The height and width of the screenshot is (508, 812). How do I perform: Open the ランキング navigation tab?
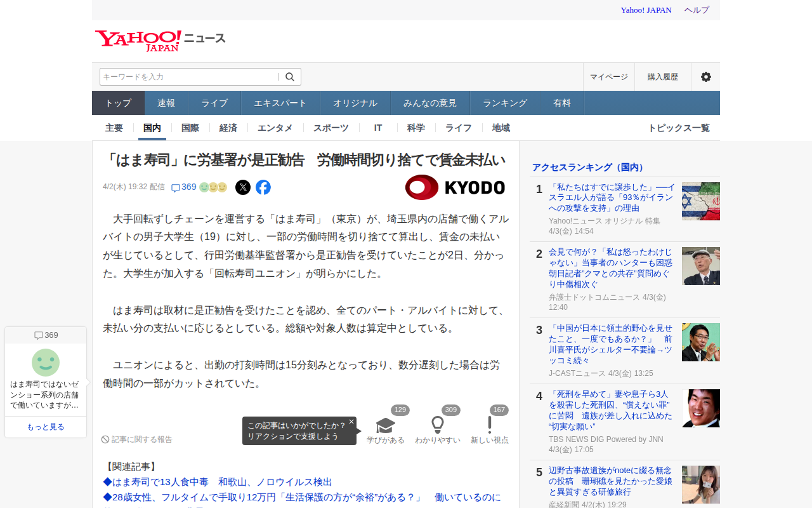(505, 103)
